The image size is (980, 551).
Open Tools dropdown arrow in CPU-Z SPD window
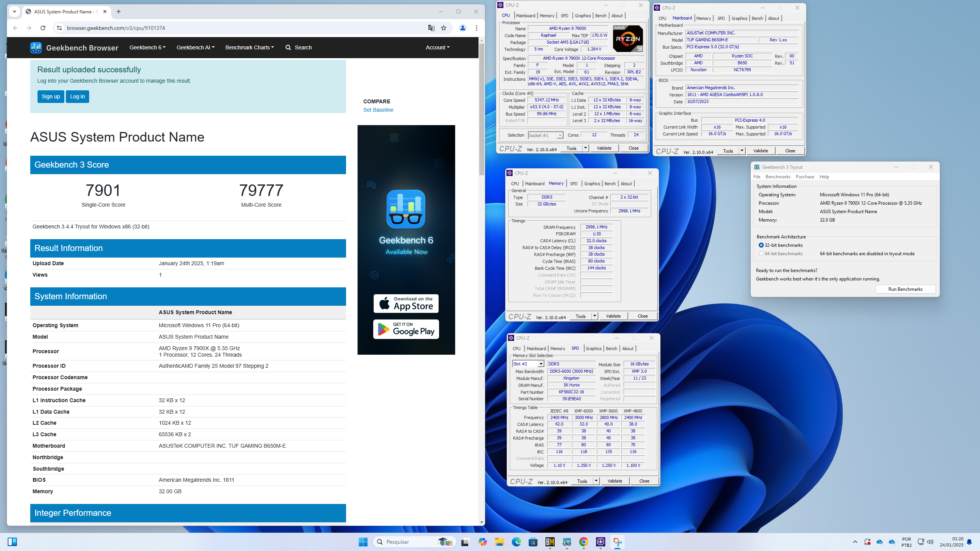click(x=596, y=481)
